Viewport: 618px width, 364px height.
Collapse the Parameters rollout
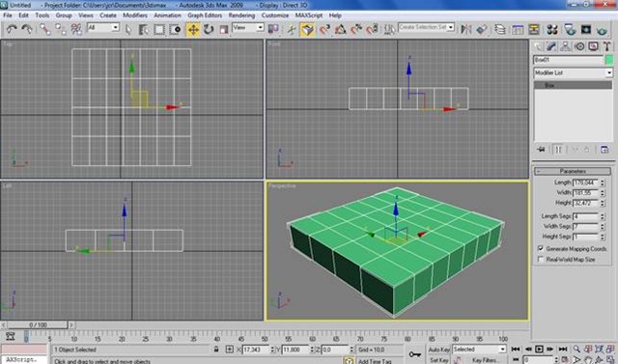pyautogui.click(x=573, y=171)
